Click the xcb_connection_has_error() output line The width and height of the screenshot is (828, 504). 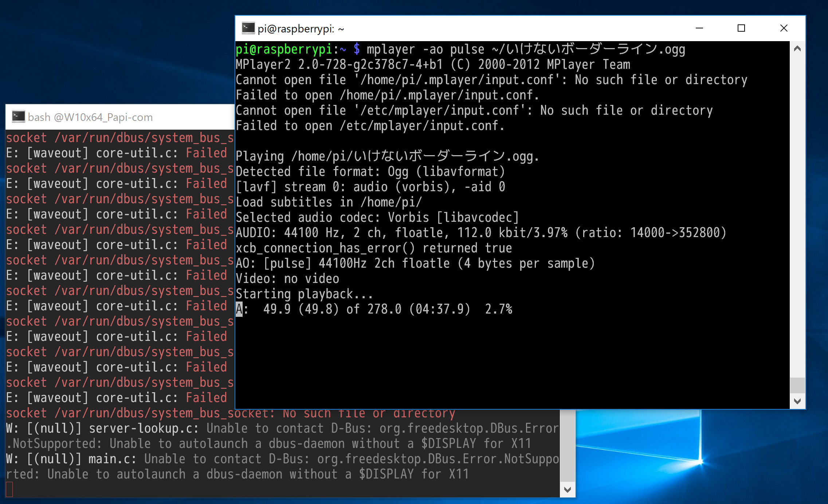point(373,248)
